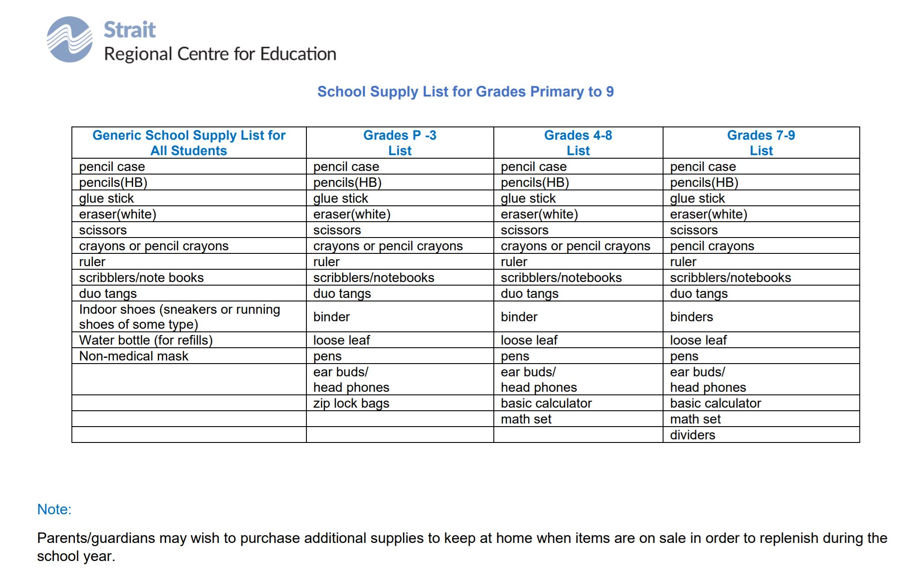Click "pencil crayons" cell in Grades 7-9 column

(712, 246)
